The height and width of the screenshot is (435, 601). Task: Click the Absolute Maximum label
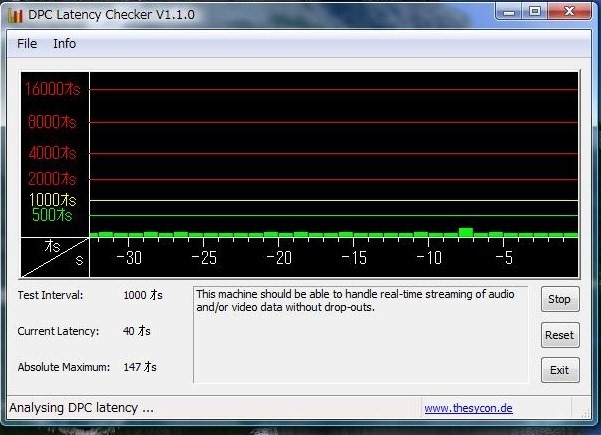tap(64, 367)
